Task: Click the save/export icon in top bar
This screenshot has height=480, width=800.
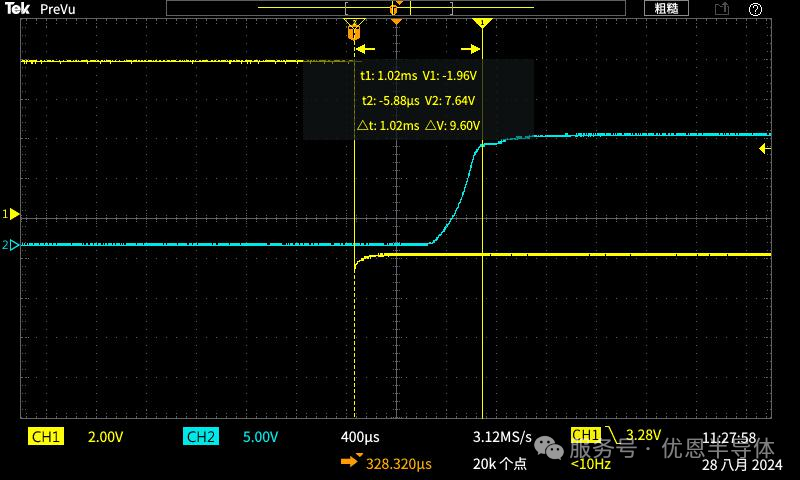Action: [721, 8]
